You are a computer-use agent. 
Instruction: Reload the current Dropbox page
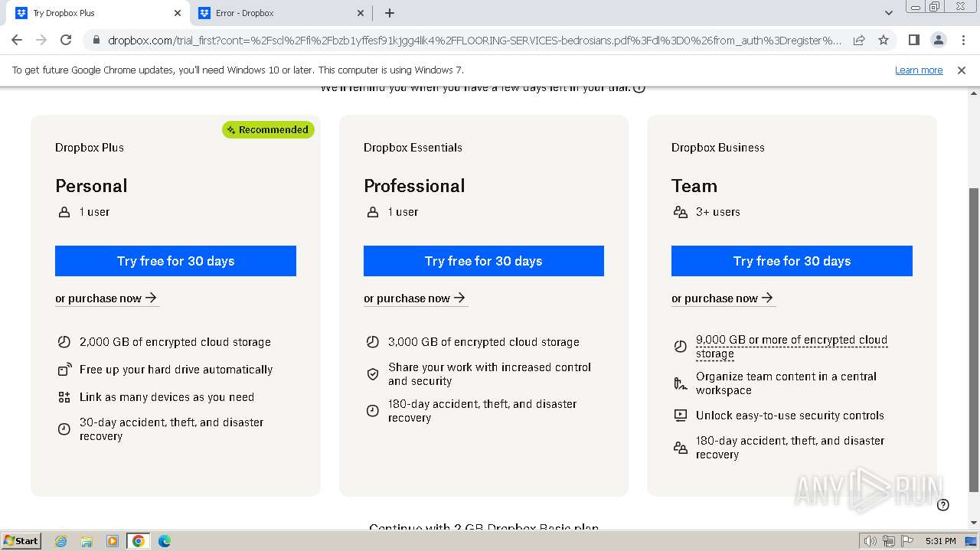[66, 40]
